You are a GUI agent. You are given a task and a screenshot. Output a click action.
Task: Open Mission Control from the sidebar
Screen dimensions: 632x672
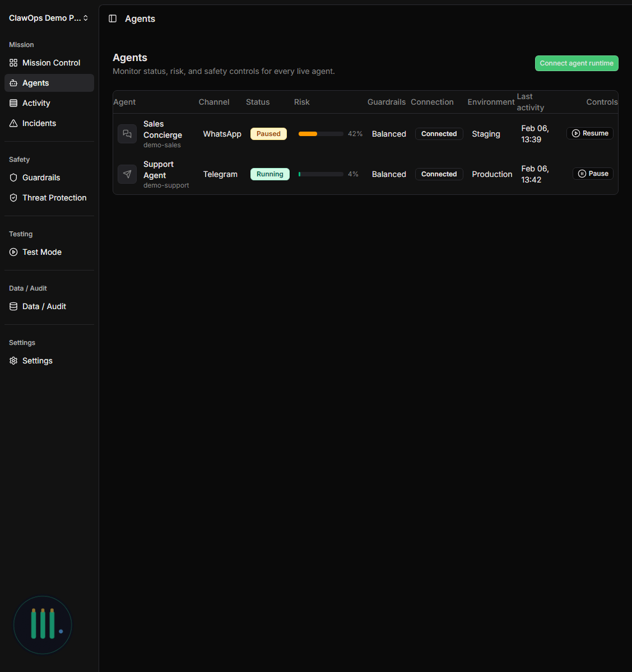50,63
